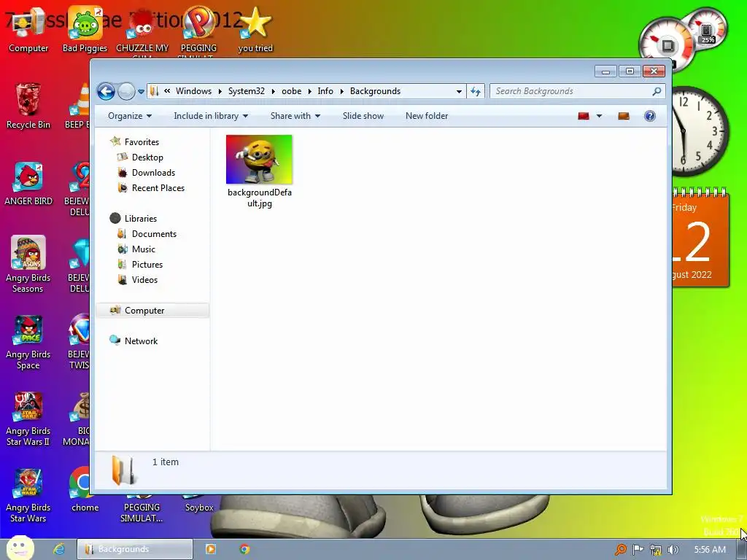Select Angry Birds Seasons desktop icon
Viewport: 747px width, 560px height.
28,264
